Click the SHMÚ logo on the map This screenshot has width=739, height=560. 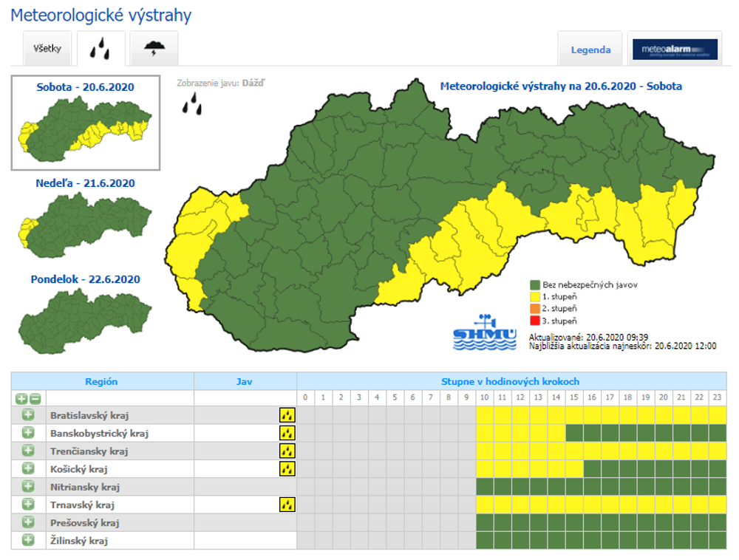(x=484, y=332)
